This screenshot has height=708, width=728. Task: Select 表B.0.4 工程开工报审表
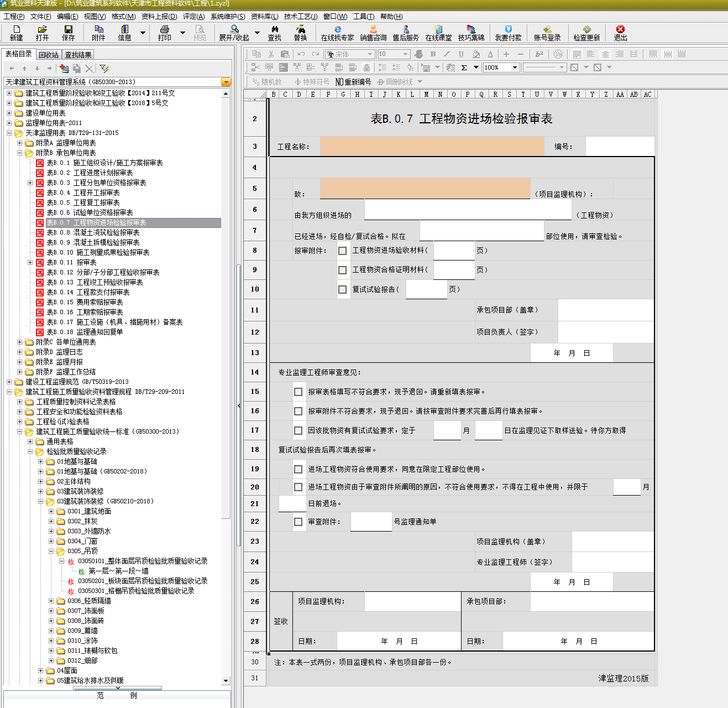[83, 192]
